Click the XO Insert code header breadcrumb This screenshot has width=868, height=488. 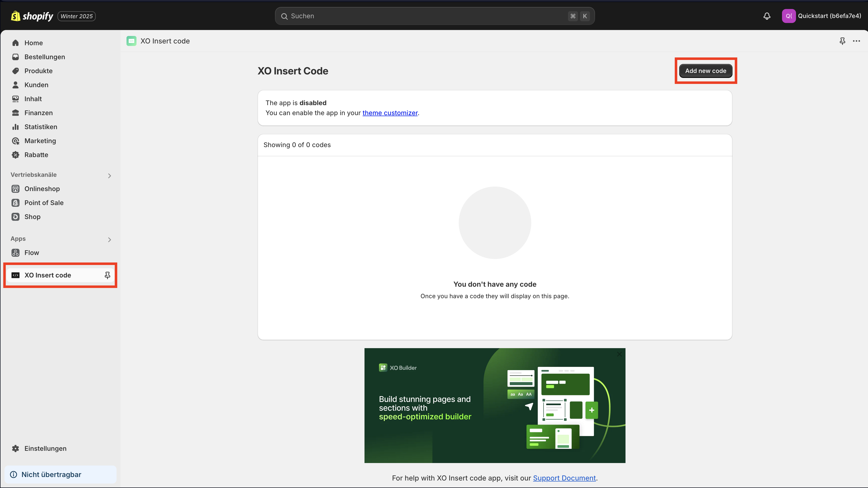(x=165, y=41)
